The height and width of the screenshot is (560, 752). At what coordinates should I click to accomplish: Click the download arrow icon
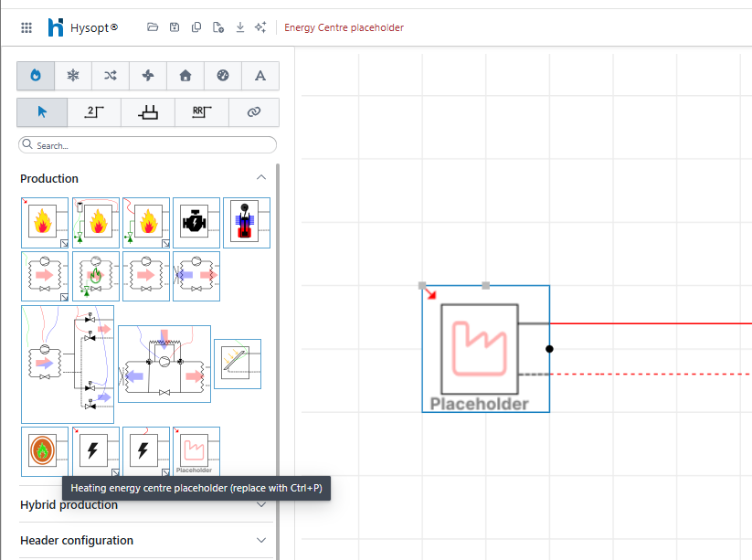click(x=240, y=27)
